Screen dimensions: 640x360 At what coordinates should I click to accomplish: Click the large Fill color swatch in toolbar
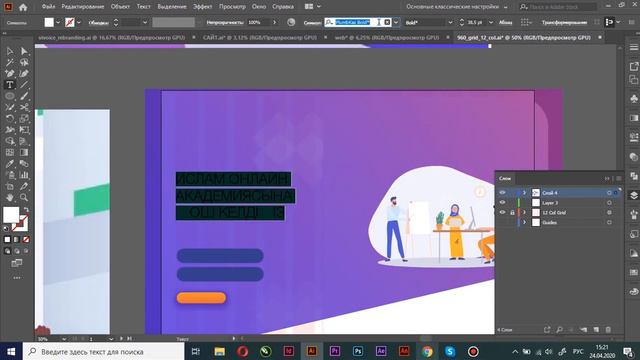[11, 215]
